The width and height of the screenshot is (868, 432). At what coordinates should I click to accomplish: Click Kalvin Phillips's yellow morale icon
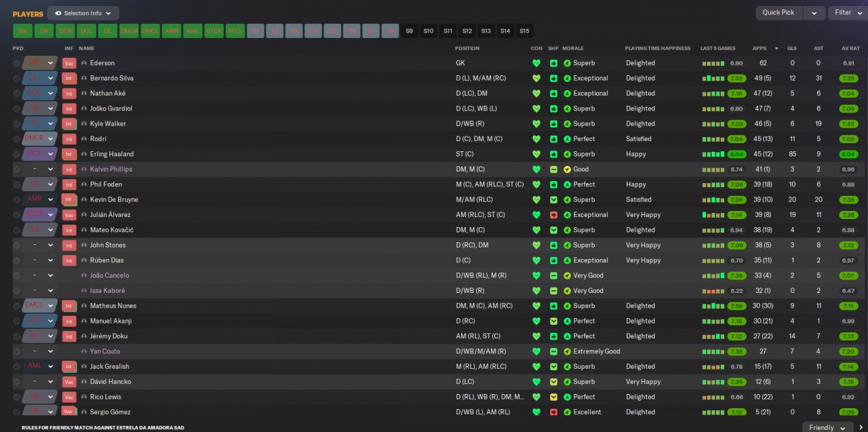567,170
